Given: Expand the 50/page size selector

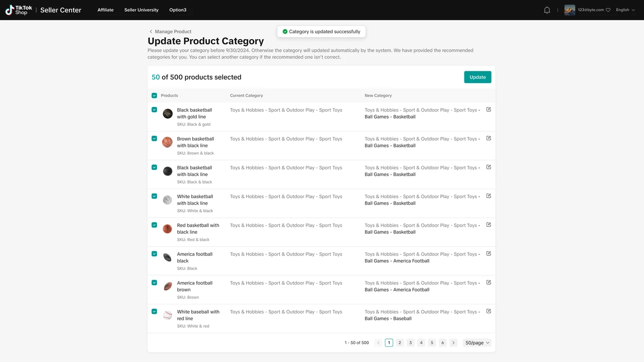Looking at the screenshot, I should (x=477, y=343).
